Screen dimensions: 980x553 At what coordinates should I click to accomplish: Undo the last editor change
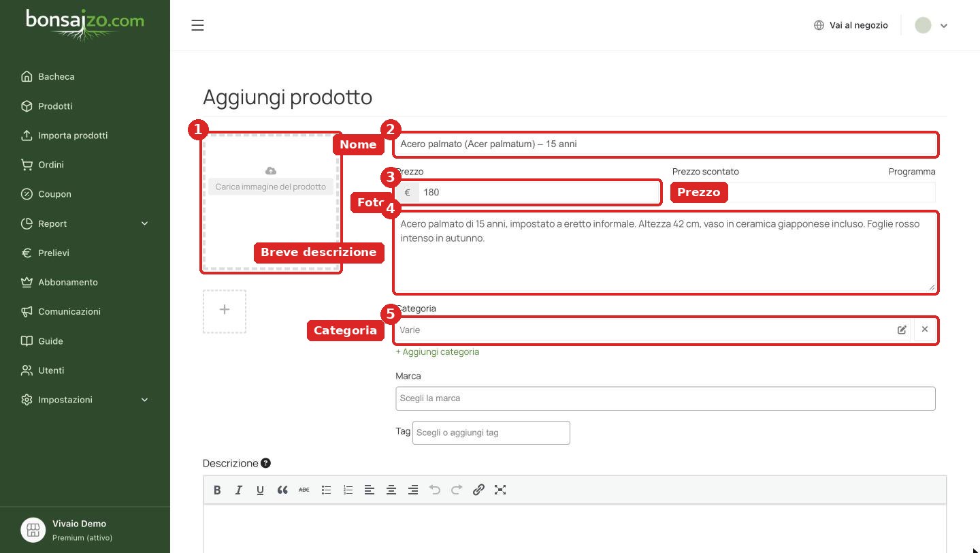click(x=435, y=490)
